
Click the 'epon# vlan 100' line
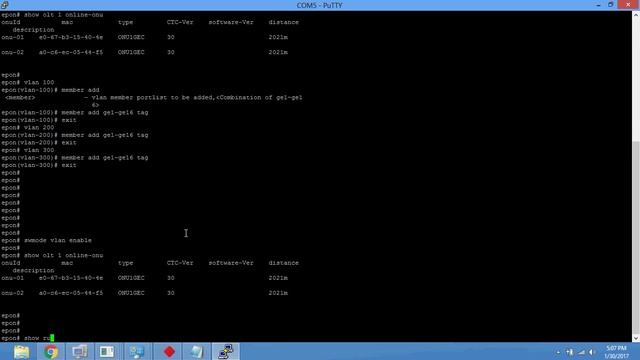[x=28, y=82]
